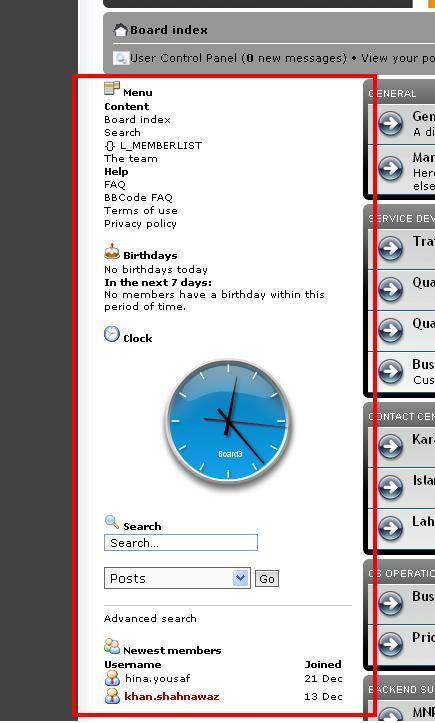435x723 pixels.
Task: Open Board index in the side menu
Action: pyautogui.click(x=137, y=119)
